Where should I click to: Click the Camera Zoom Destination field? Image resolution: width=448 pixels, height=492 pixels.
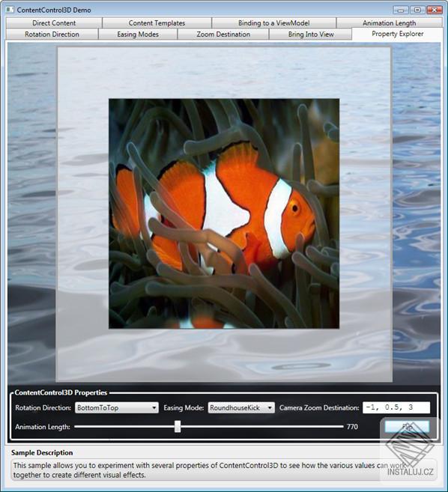coord(396,407)
